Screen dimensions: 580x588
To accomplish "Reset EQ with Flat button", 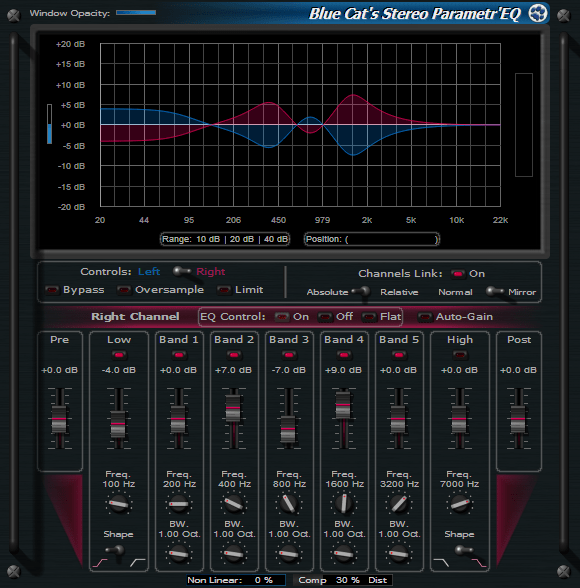I will (x=369, y=317).
